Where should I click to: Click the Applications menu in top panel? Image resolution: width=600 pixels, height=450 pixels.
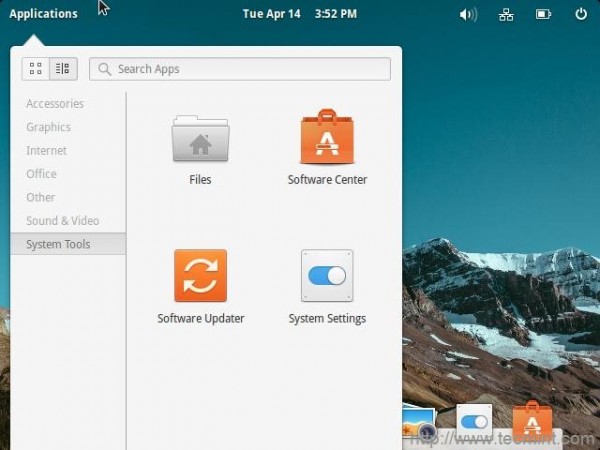pos(43,14)
